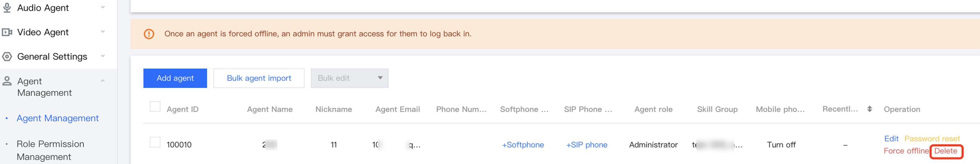Image resolution: width=980 pixels, height=164 pixels.
Task: Expand General Settings chevron
Action: point(102,56)
